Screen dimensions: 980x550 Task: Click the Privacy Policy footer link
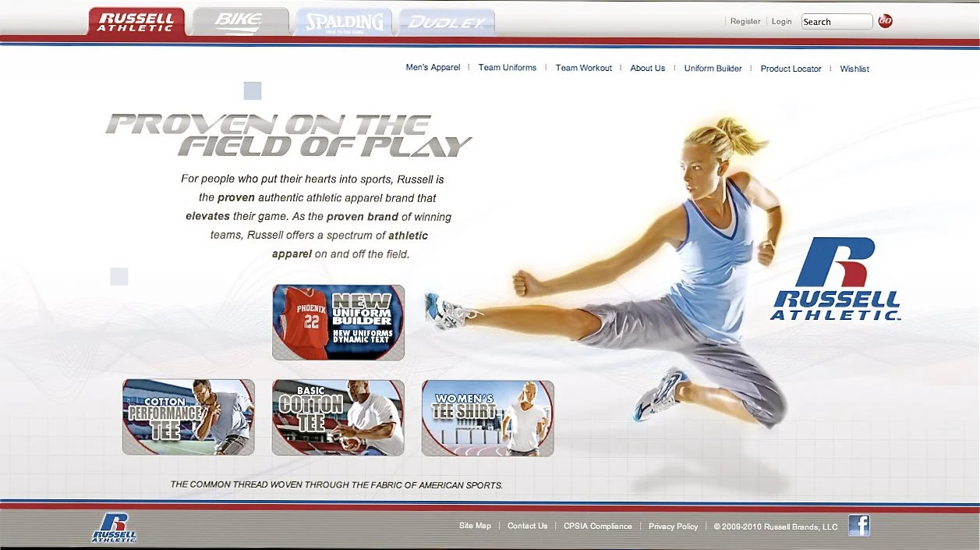point(673,527)
